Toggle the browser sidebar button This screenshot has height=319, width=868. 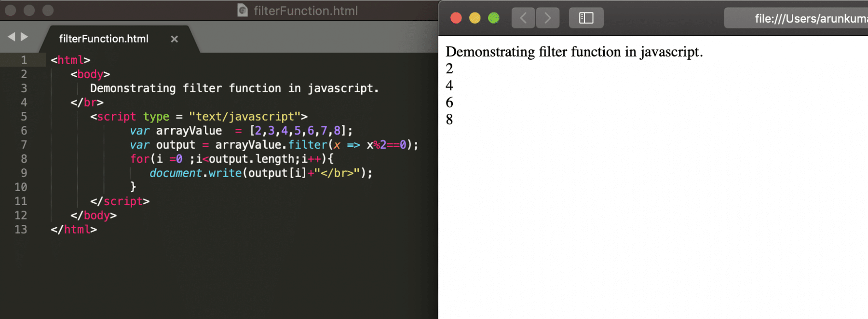(x=586, y=18)
